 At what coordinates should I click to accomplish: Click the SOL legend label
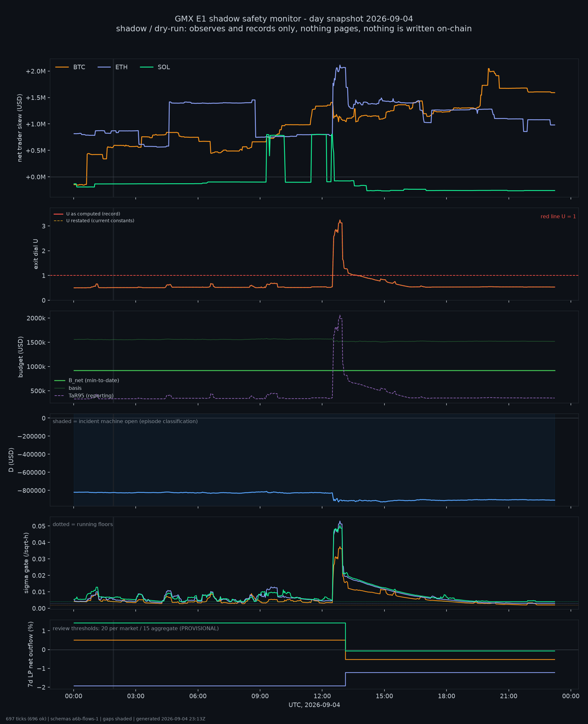[164, 67]
